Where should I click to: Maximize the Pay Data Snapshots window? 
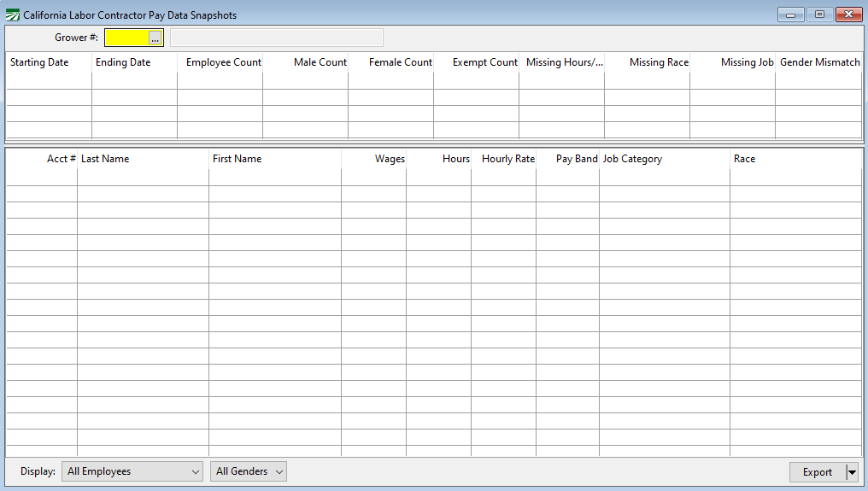818,15
